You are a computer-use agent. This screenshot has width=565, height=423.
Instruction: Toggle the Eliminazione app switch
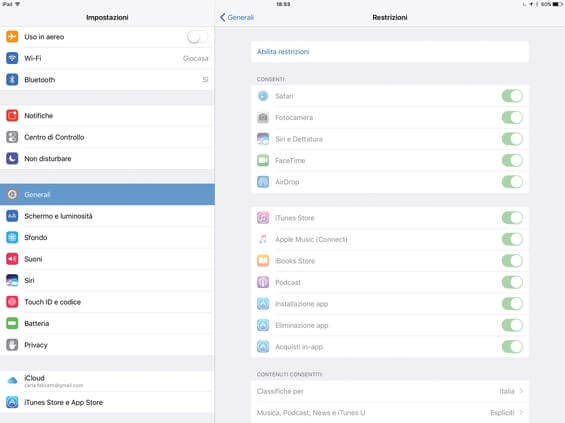pyautogui.click(x=512, y=325)
